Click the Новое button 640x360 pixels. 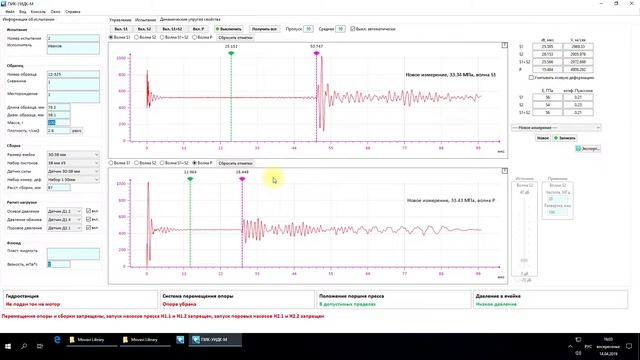click(542, 138)
